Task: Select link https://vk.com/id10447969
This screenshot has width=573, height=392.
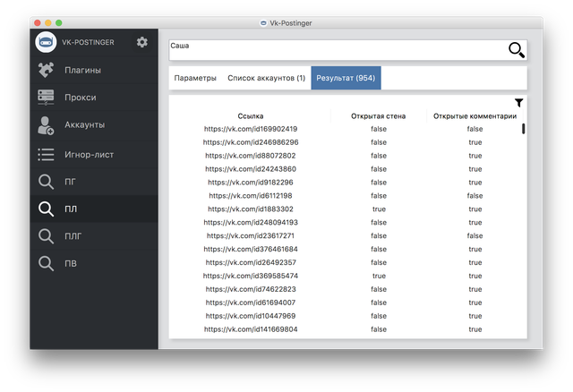Action: (x=251, y=316)
